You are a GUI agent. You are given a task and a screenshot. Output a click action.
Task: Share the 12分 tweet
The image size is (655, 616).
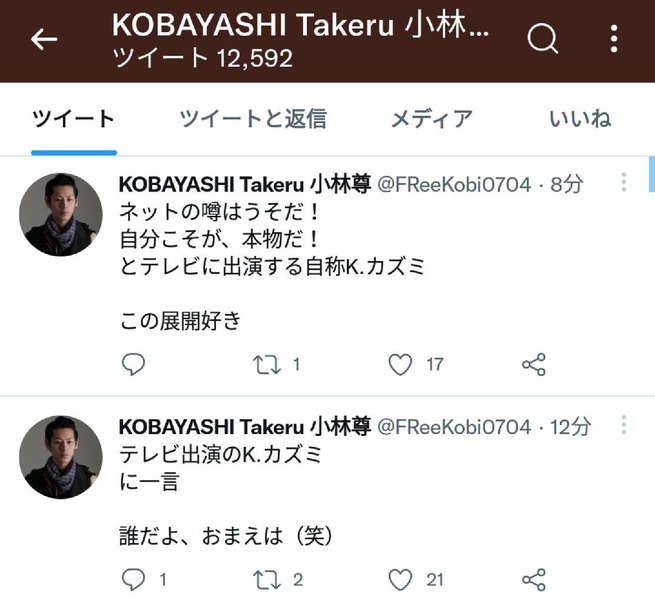[534, 579]
